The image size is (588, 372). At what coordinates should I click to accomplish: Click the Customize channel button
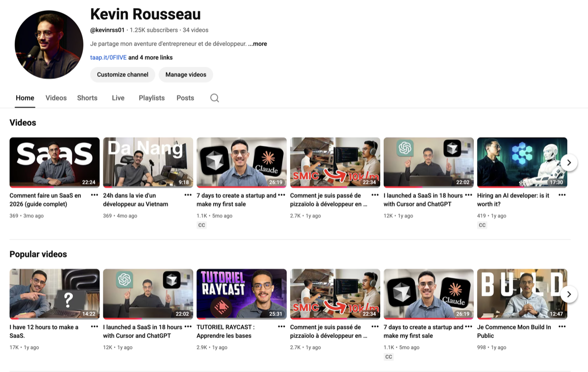(122, 74)
